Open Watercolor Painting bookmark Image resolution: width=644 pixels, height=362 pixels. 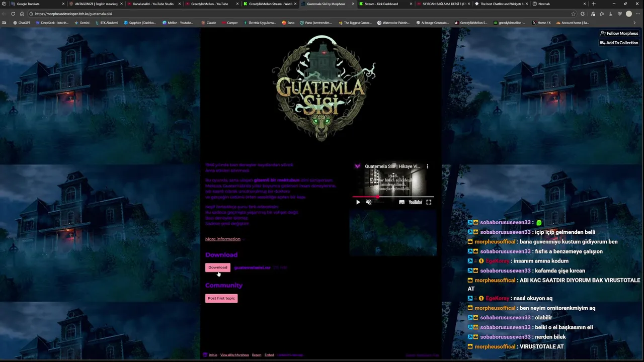pyautogui.click(x=393, y=23)
